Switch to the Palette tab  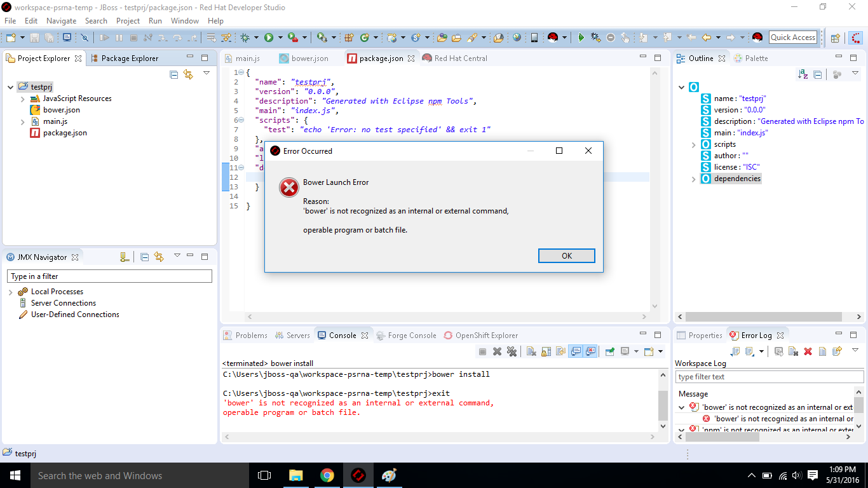click(x=750, y=58)
